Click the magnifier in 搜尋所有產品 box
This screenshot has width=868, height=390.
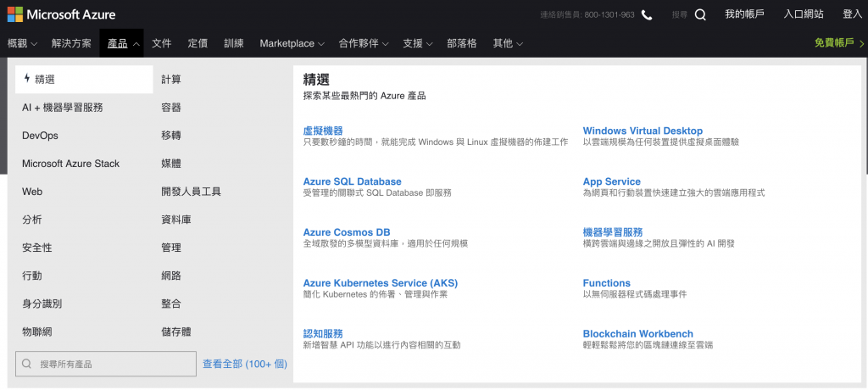(26, 364)
